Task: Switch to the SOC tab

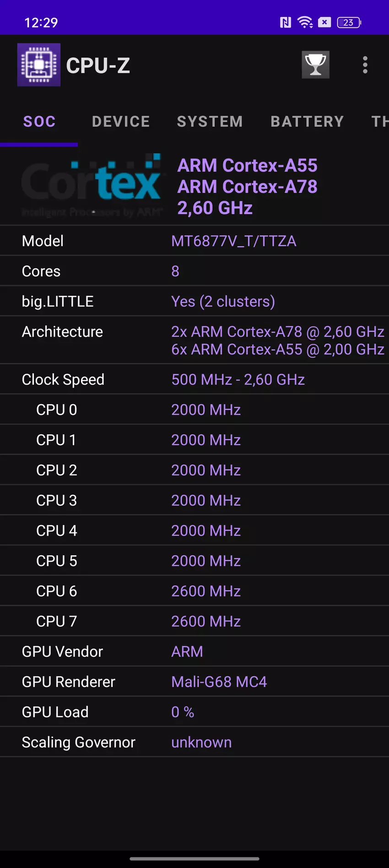Action: tap(39, 122)
